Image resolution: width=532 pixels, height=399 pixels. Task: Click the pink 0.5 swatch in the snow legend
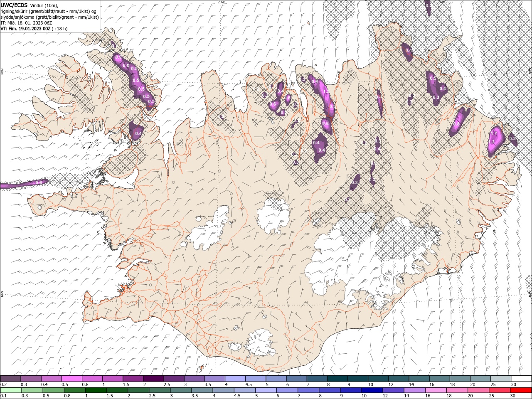click(72, 379)
